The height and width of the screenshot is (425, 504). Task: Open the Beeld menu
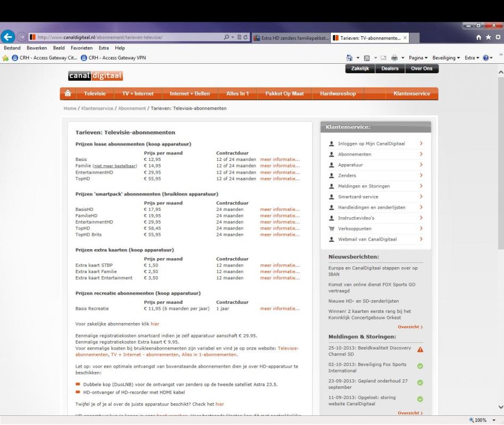pos(59,48)
